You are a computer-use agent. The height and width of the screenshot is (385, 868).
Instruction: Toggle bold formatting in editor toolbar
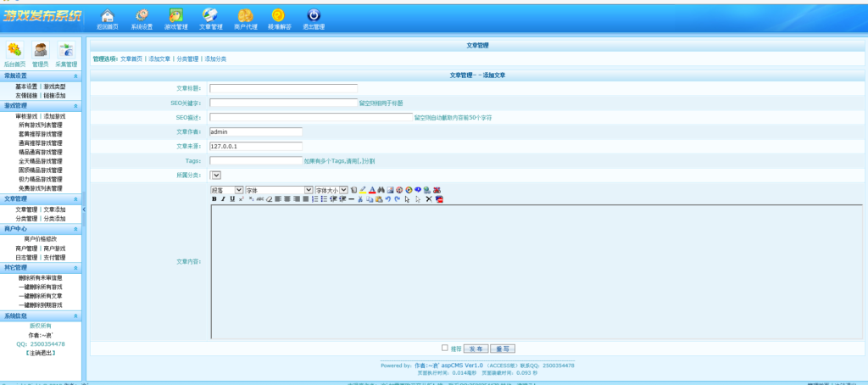point(214,198)
